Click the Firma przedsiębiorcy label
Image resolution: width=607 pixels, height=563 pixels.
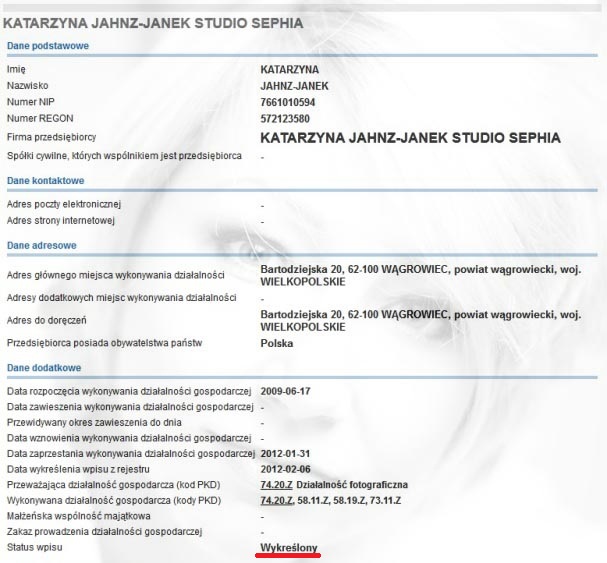(51, 137)
